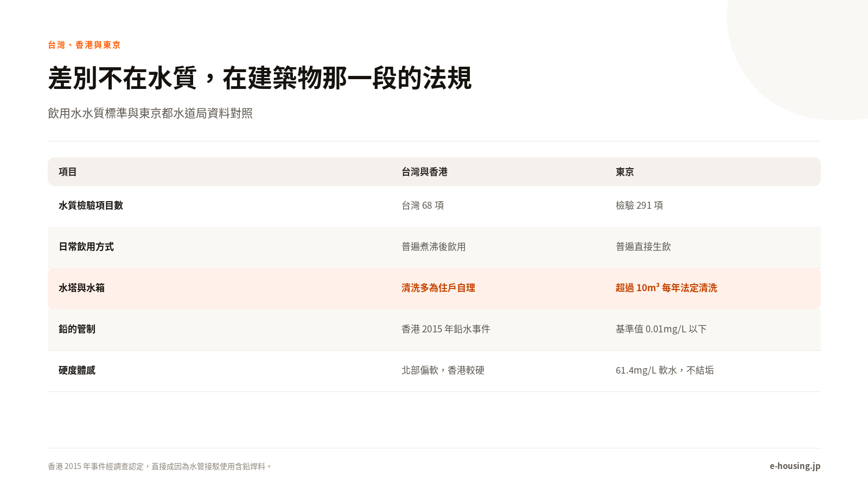Open the e-housing.jp link
Screen dimensions: 868x488
795,466
